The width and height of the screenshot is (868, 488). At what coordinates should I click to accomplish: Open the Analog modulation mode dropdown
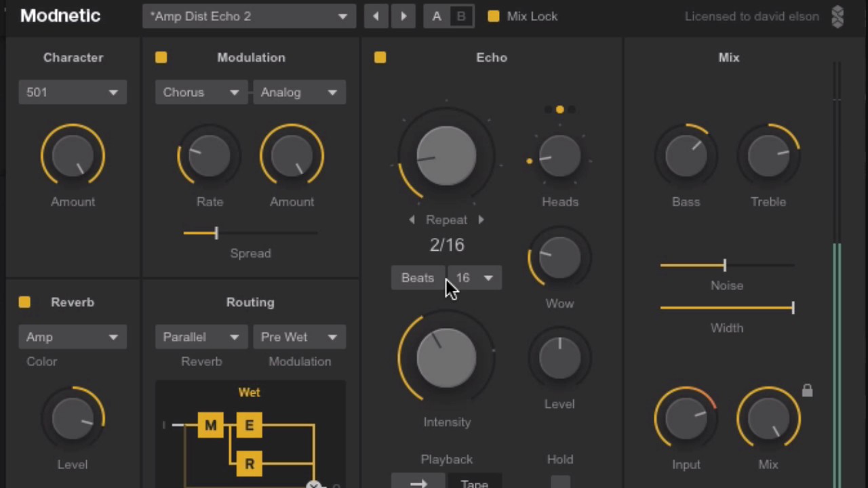299,92
